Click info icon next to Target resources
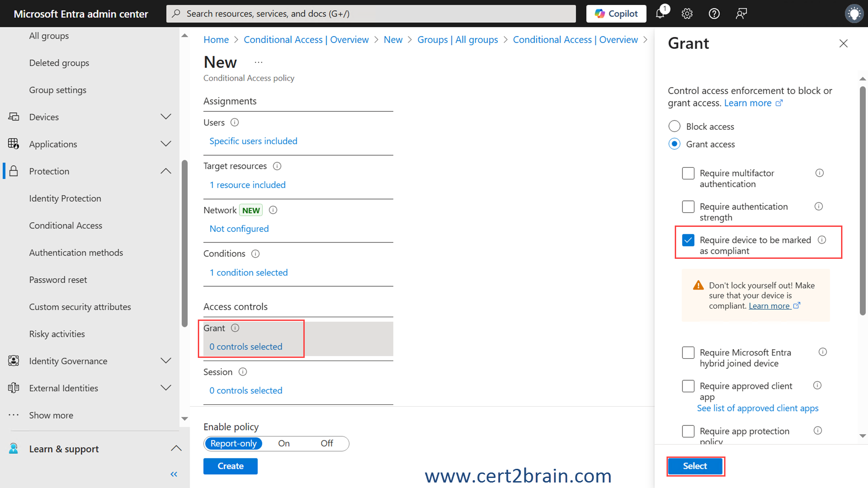The image size is (868, 488). [x=277, y=166]
